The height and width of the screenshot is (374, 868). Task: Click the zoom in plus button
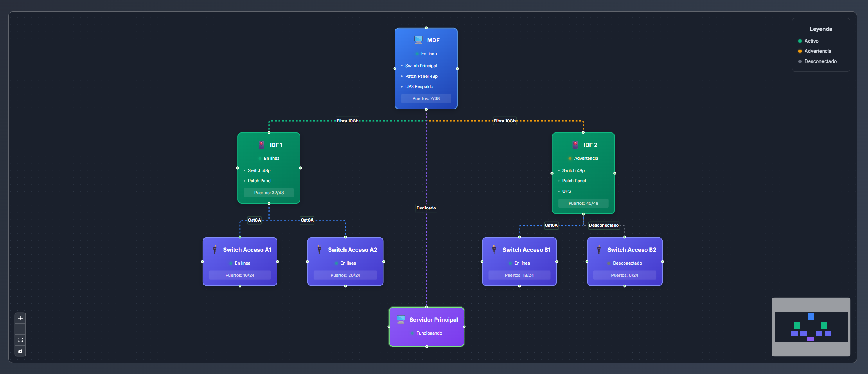pos(20,318)
